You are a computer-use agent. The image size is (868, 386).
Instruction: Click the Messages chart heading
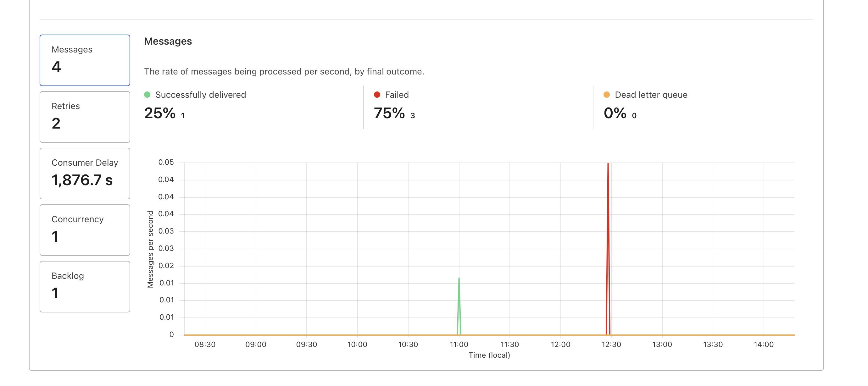coord(168,41)
